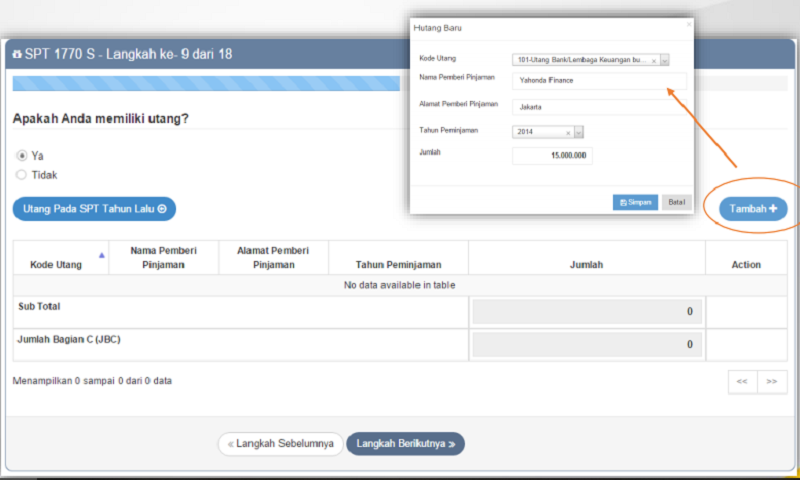800x480 pixels.
Task: Click the Alamat Pemberi Pinjaman input field
Action: pyautogui.click(x=599, y=107)
